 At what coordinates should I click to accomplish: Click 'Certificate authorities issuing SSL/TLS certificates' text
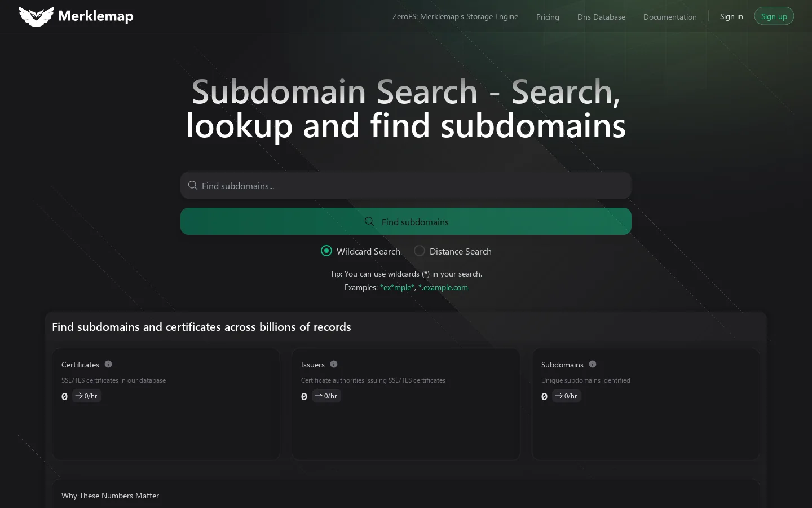[x=373, y=380]
